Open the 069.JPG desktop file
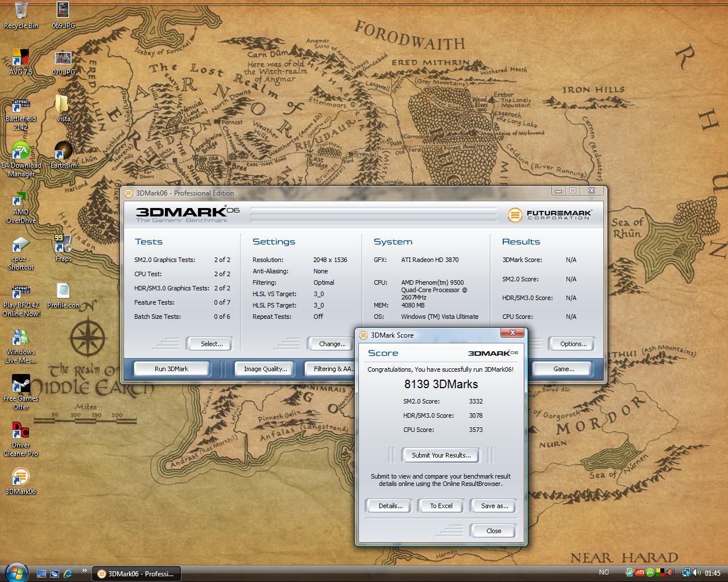 point(63,15)
